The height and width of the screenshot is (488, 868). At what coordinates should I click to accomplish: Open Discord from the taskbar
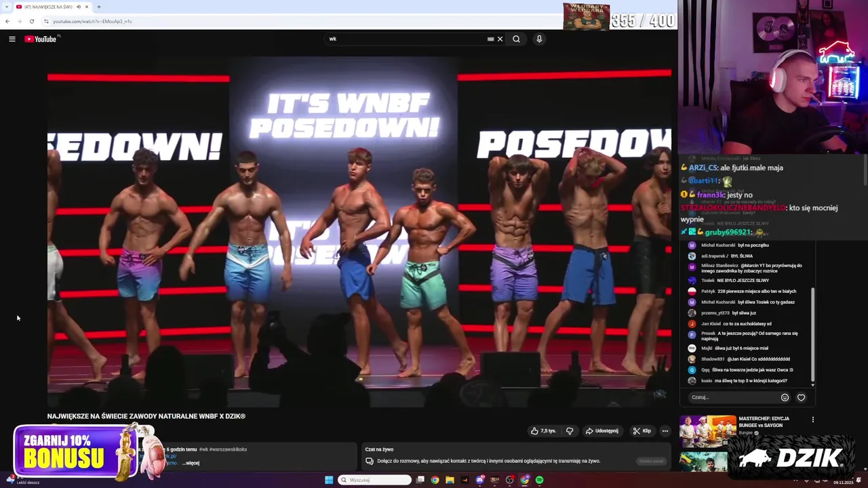pyautogui.click(x=479, y=480)
